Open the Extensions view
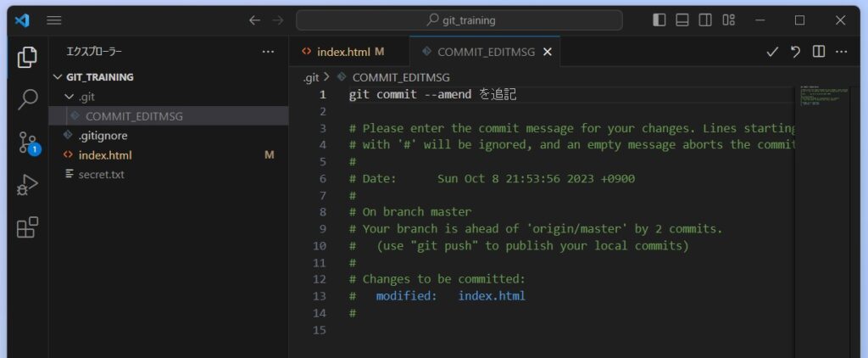The width and height of the screenshot is (868, 358). tap(27, 227)
